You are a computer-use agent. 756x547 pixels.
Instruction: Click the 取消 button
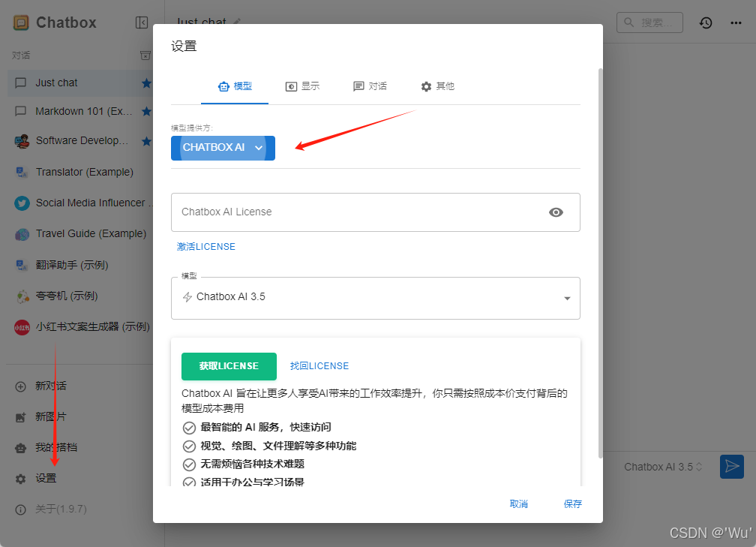pos(519,504)
